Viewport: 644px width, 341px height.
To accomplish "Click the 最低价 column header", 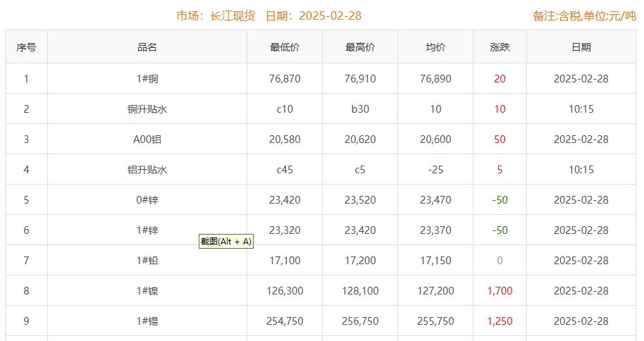I will [285, 47].
